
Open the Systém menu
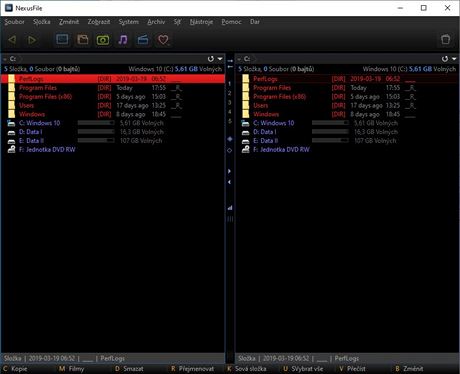[129, 22]
